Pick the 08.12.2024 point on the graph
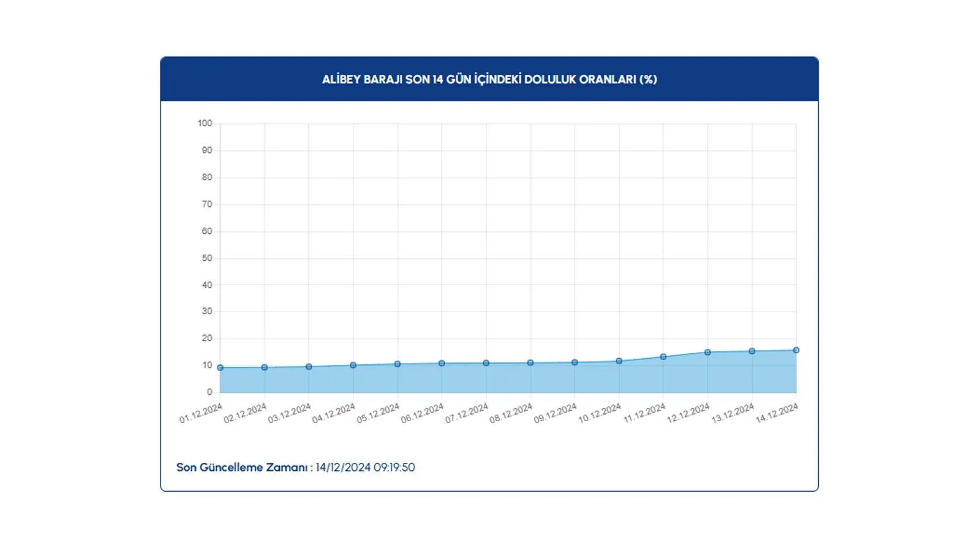This screenshot has width=980, height=551. tap(530, 363)
